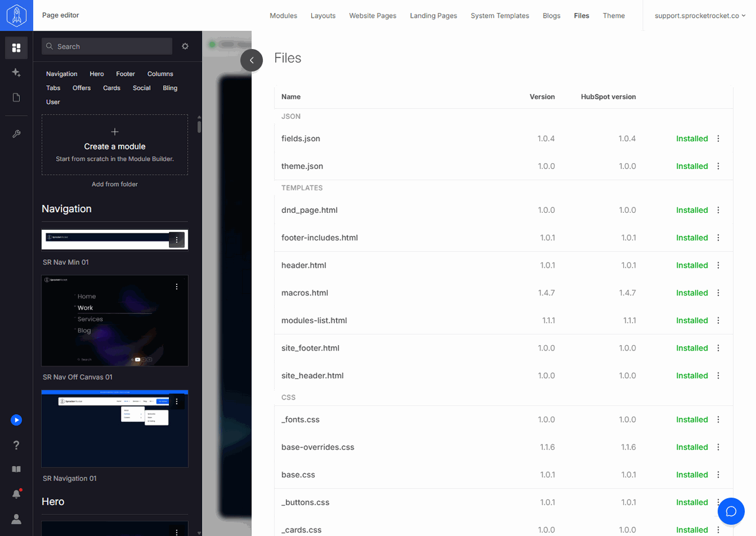The height and width of the screenshot is (536, 756).
Task: Filter modules by Bling tag
Action: [x=170, y=88]
